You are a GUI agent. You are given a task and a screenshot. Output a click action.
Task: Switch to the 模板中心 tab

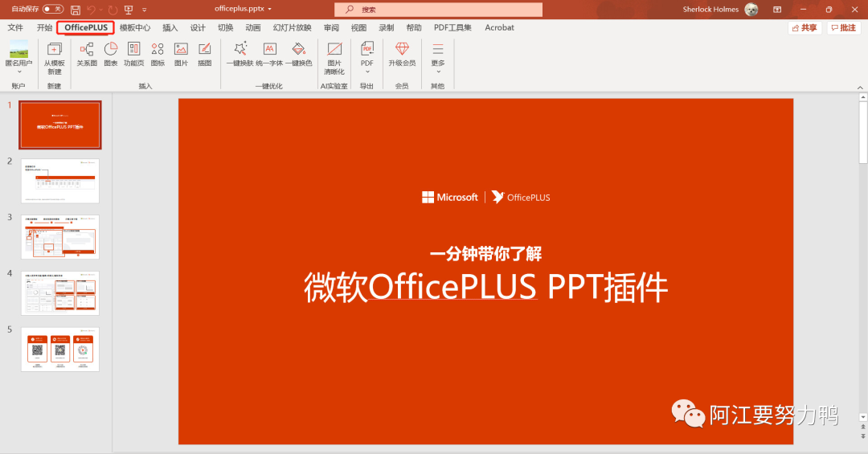pyautogui.click(x=135, y=27)
